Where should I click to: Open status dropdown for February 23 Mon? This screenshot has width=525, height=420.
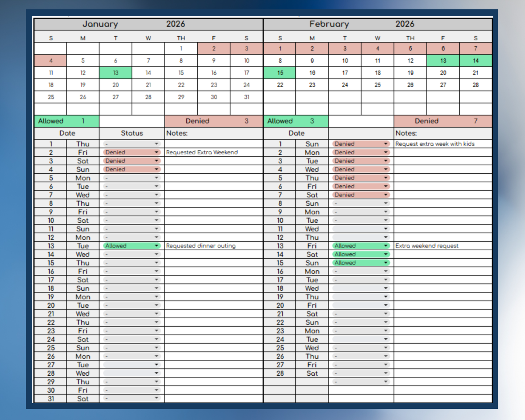pos(361,331)
